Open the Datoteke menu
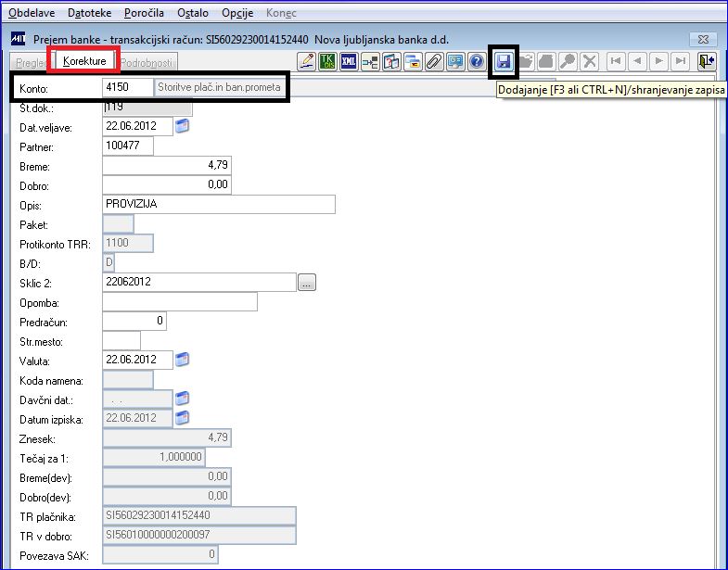Viewport: 728px width, 570px height. (90, 13)
